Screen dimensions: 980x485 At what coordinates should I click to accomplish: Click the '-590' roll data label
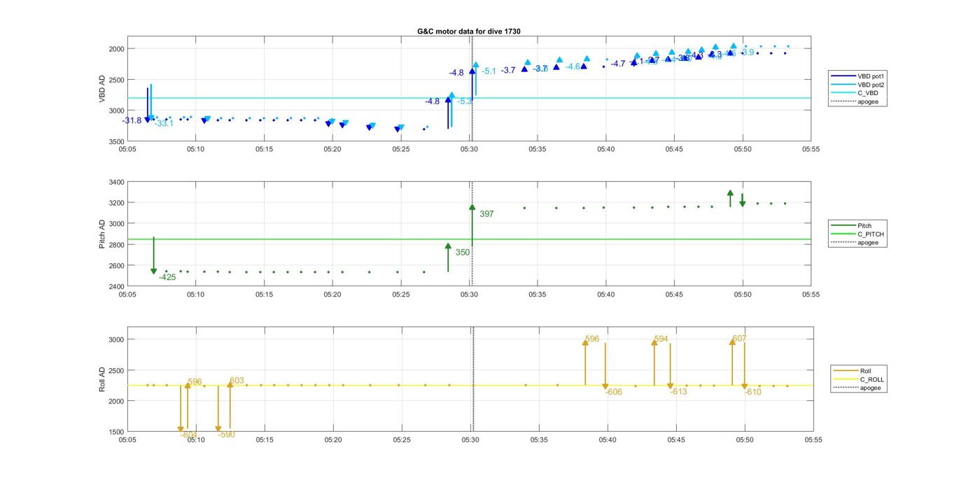pyautogui.click(x=226, y=435)
